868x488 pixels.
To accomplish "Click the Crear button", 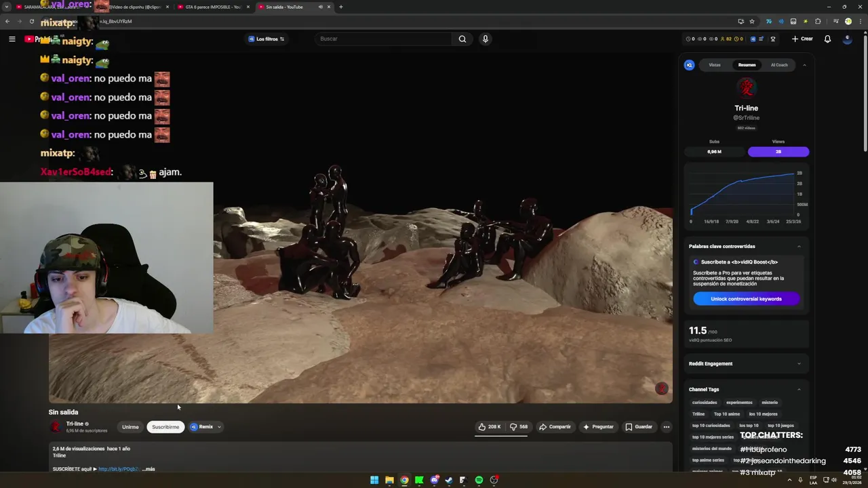I will pyautogui.click(x=802, y=39).
